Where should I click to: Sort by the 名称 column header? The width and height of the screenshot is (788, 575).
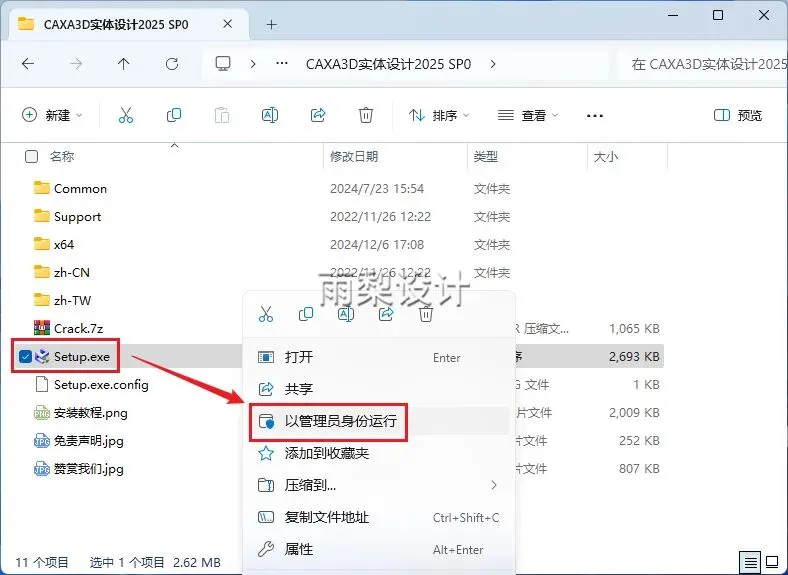(x=62, y=156)
